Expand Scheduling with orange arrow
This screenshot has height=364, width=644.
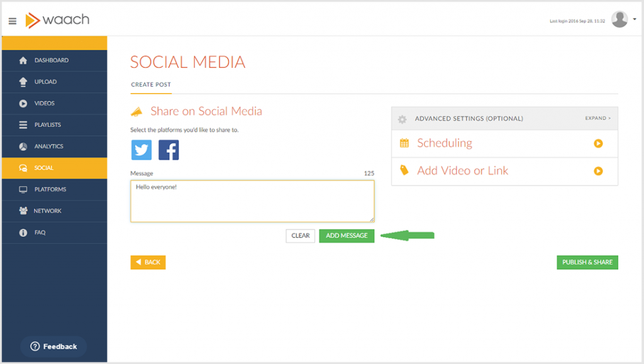(x=598, y=143)
